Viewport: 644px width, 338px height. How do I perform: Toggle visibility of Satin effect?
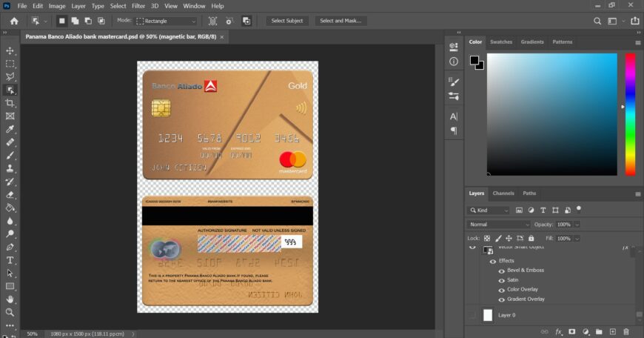point(501,280)
